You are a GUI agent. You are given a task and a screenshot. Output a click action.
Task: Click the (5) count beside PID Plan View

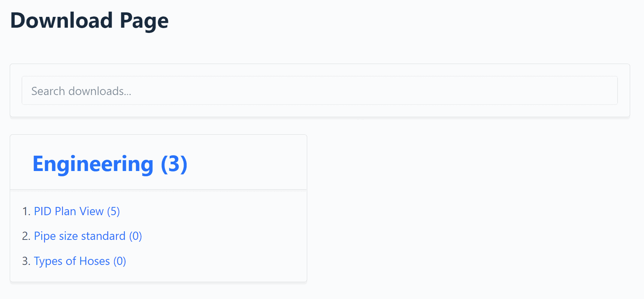[x=114, y=211]
